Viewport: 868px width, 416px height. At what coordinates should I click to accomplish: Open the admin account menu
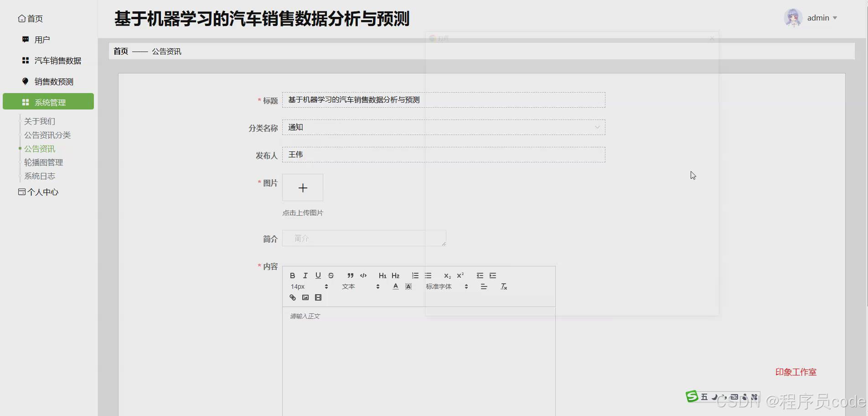819,18
